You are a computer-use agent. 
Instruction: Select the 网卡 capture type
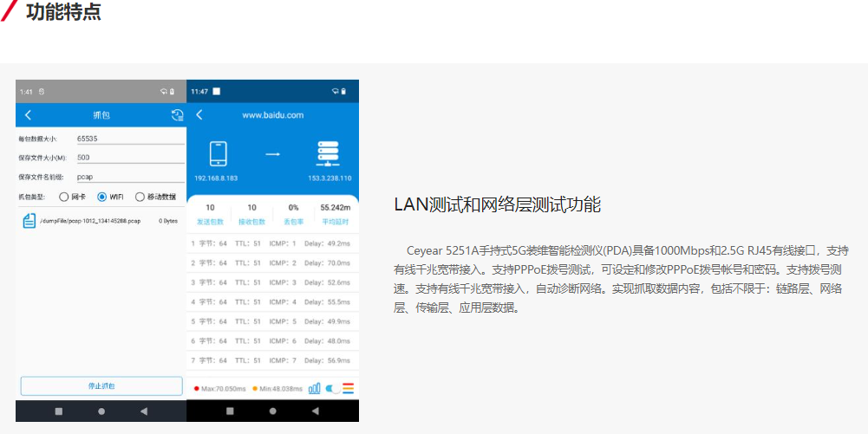click(x=63, y=197)
